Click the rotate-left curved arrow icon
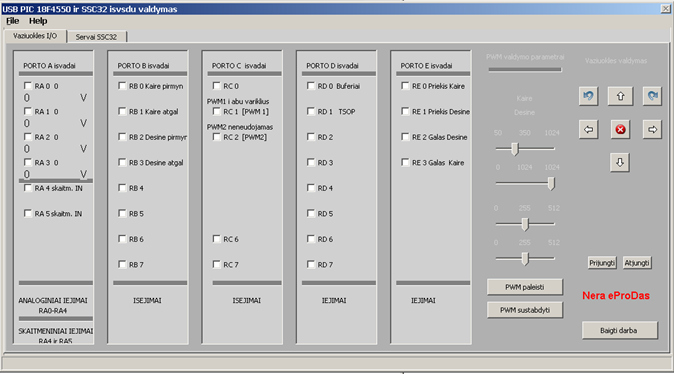674x374 pixels. (588, 95)
